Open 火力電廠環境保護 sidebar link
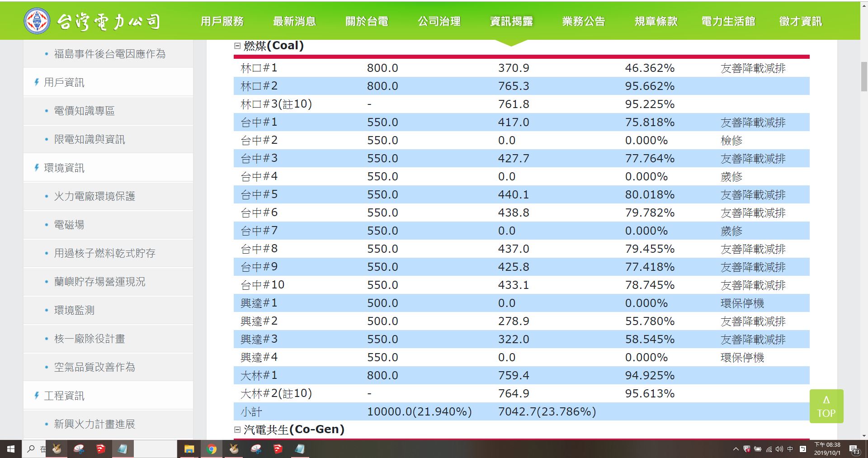 pos(94,196)
